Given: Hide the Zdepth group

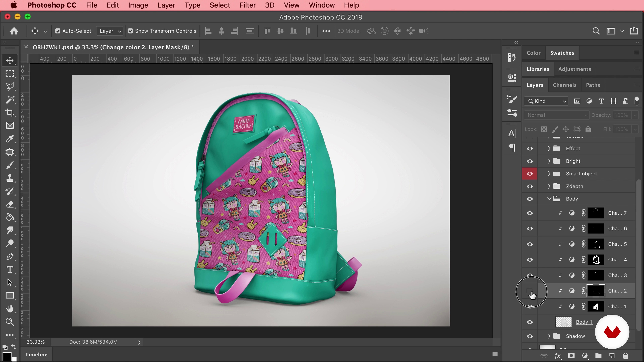Looking at the screenshot, I should [x=530, y=186].
